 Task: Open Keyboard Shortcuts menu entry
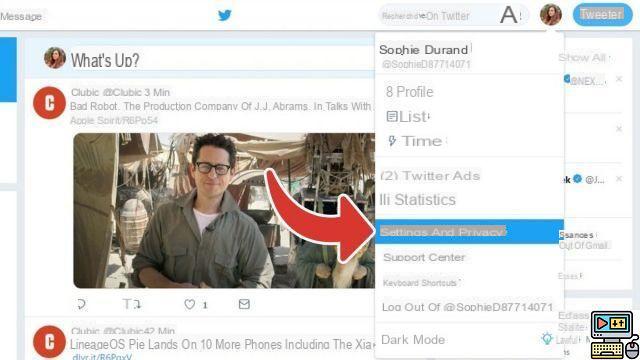[469, 282]
